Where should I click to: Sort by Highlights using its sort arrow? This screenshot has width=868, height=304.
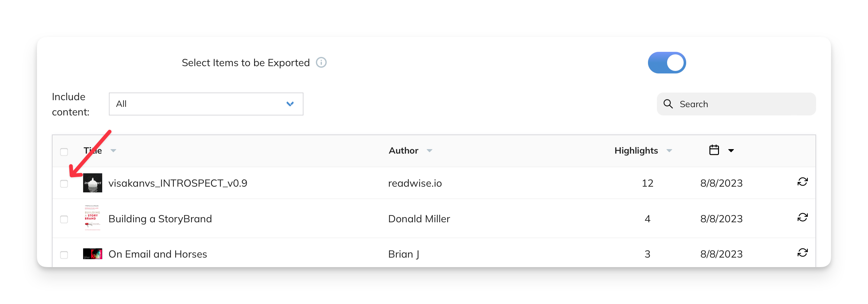click(x=670, y=151)
